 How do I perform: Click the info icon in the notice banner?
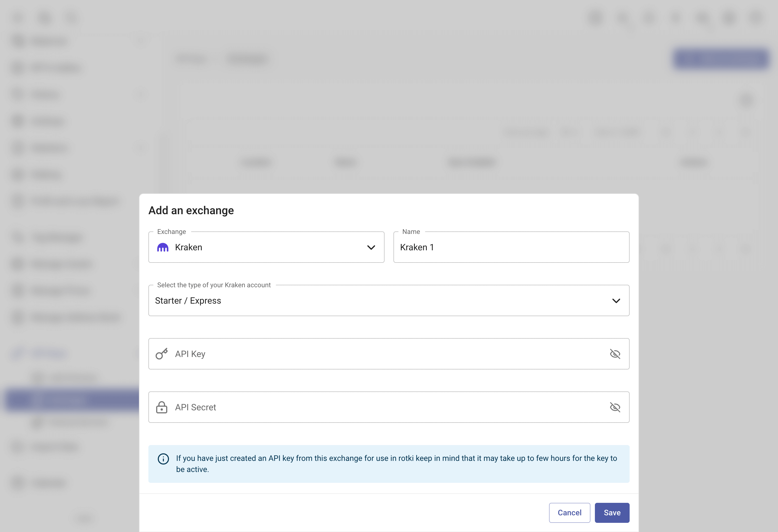pyautogui.click(x=163, y=459)
